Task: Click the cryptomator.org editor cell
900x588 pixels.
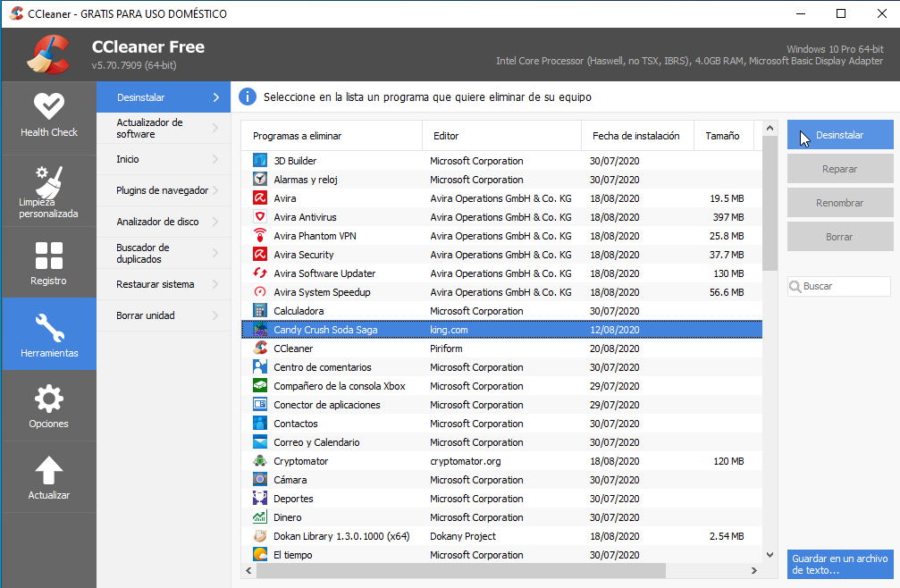Action: pyautogui.click(x=466, y=461)
